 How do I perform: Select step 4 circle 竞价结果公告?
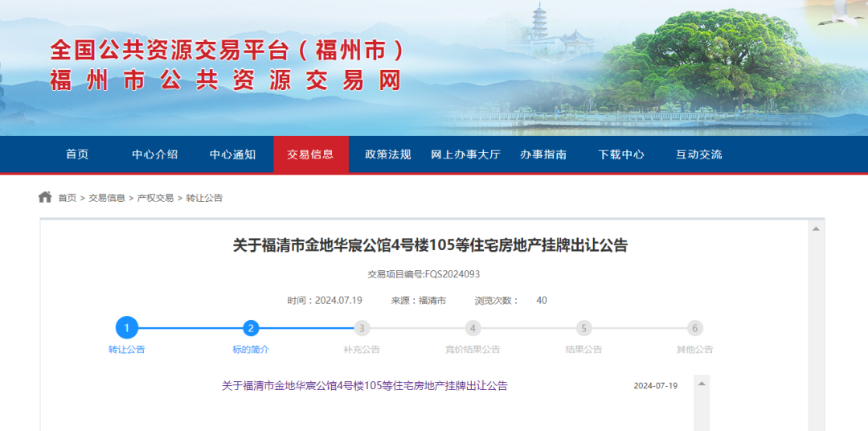point(473,329)
